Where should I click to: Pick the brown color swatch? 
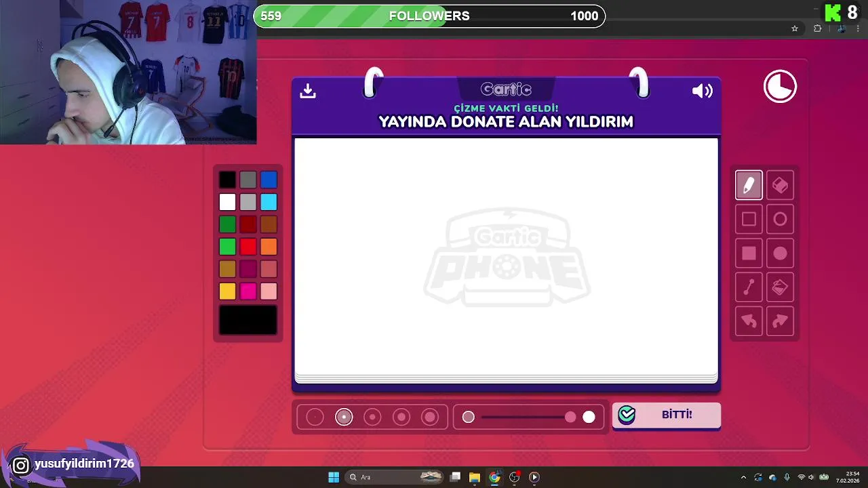(x=269, y=224)
